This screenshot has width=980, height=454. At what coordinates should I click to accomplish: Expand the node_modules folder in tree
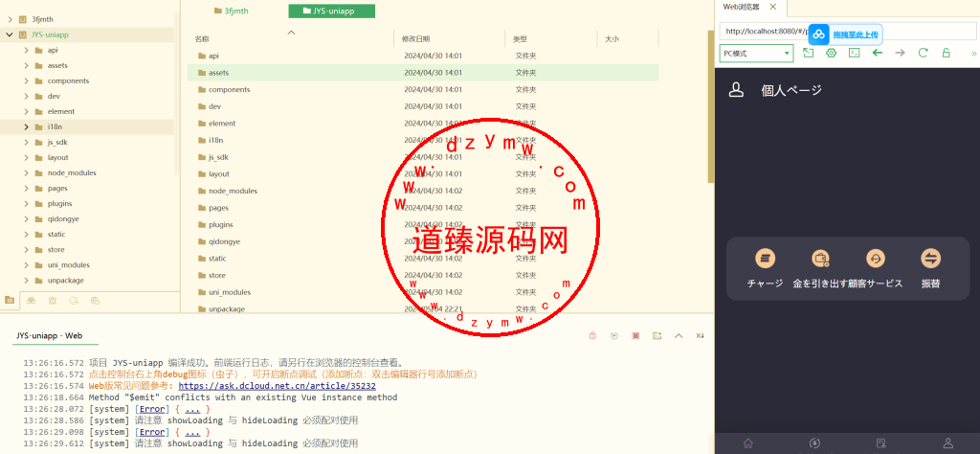tap(26, 172)
